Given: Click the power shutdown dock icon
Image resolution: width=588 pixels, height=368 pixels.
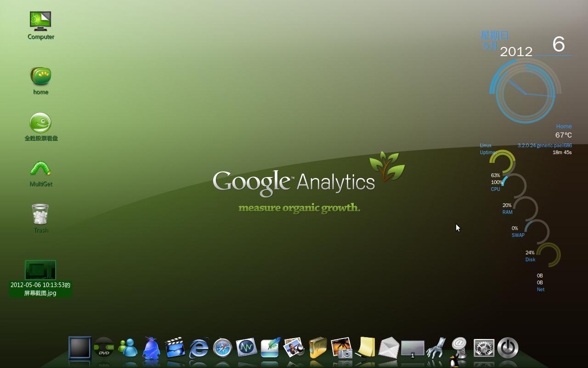Looking at the screenshot, I should click(508, 348).
